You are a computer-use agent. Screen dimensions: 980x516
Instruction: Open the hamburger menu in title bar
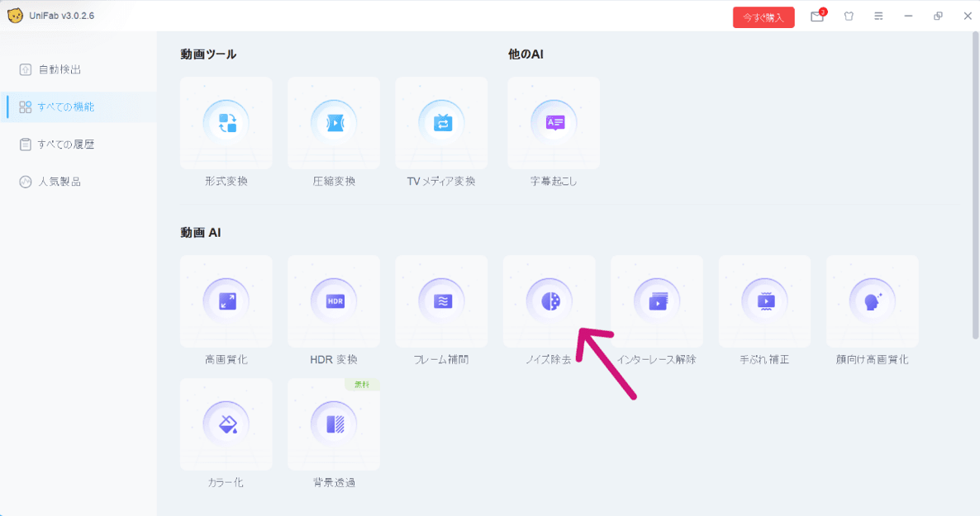(878, 17)
